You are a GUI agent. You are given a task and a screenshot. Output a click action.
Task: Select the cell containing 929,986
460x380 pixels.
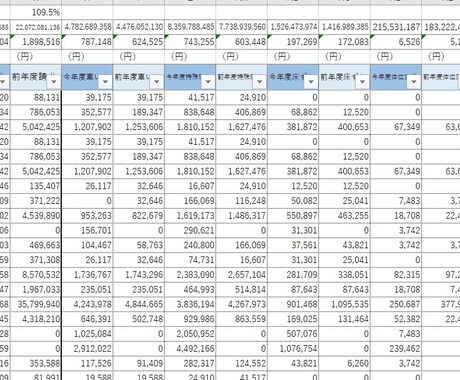[190, 319]
